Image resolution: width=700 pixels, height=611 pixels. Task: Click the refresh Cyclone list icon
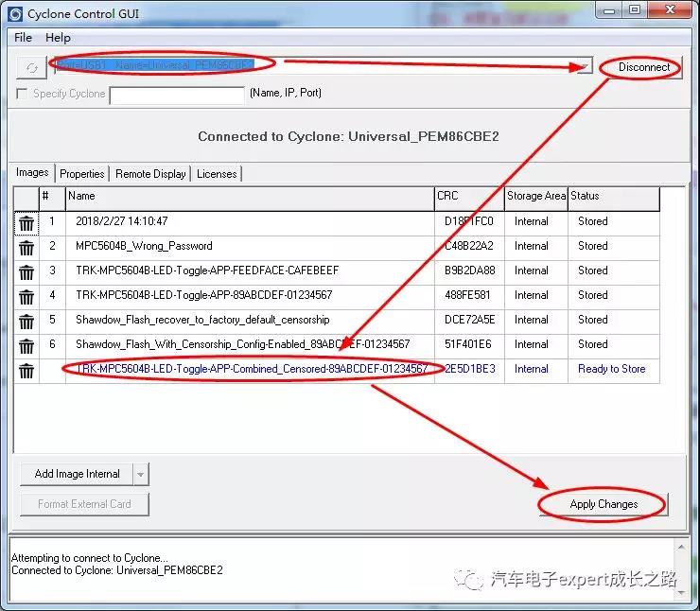[x=31, y=68]
